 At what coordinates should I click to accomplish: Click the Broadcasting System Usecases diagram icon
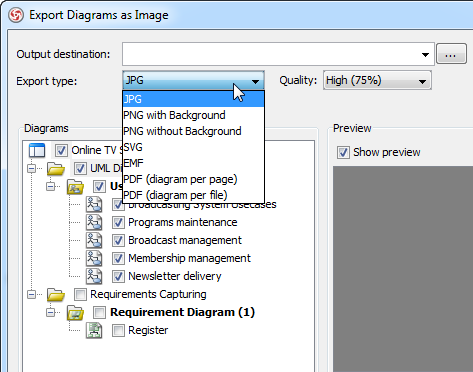pos(94,204)
